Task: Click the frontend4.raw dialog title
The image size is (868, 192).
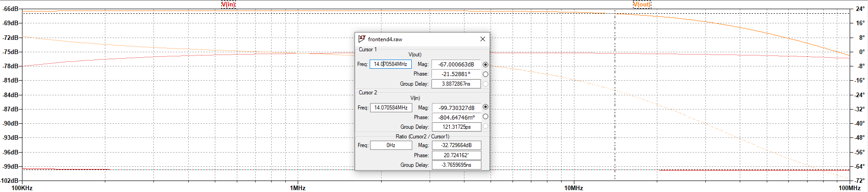Action: tap(385, 39)
